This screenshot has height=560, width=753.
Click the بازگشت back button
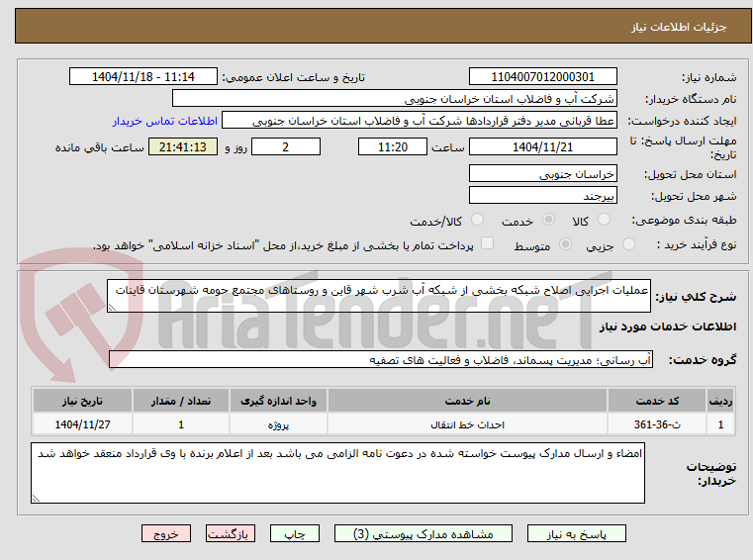coord(230,534)
